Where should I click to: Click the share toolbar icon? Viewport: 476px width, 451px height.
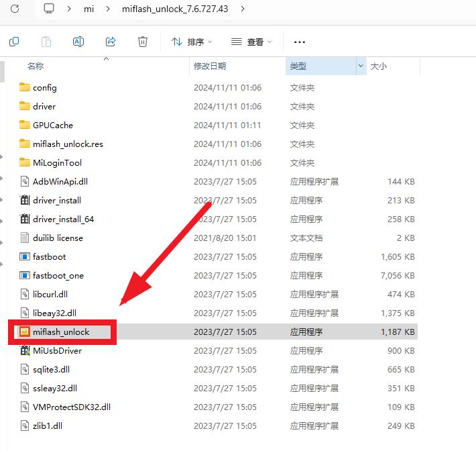(111, 42)
